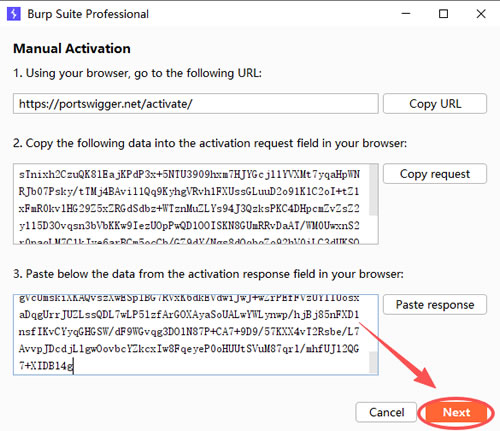
Task: Click the Burp Suite logo icon
Action: pyautogui.click(x=14, y=14)
